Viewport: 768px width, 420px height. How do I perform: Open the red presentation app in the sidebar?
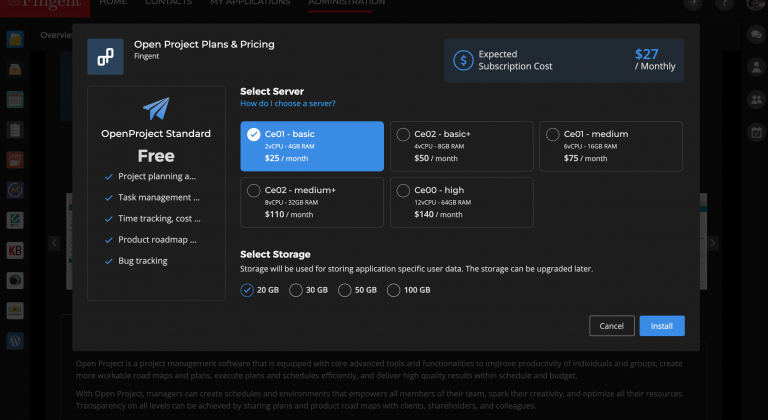[15, 160]
